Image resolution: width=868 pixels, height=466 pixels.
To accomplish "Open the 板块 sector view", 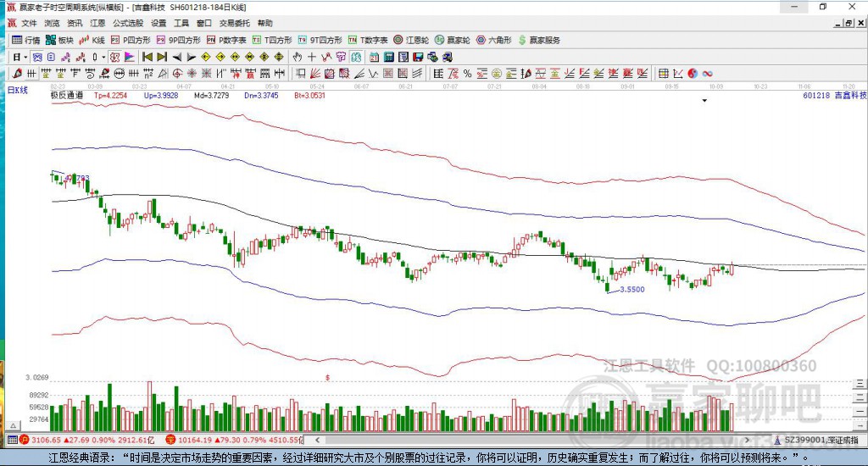I will coord(59,40).
